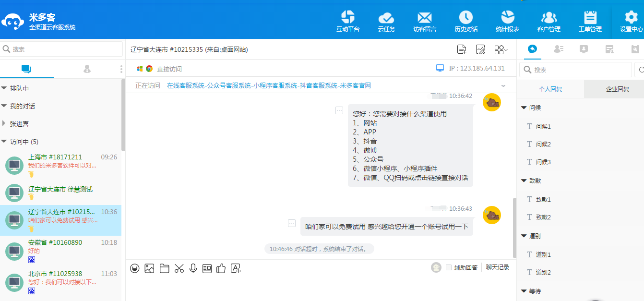Open 历史对话 history conversations
The image size is (644, 301).
(466, 21)
